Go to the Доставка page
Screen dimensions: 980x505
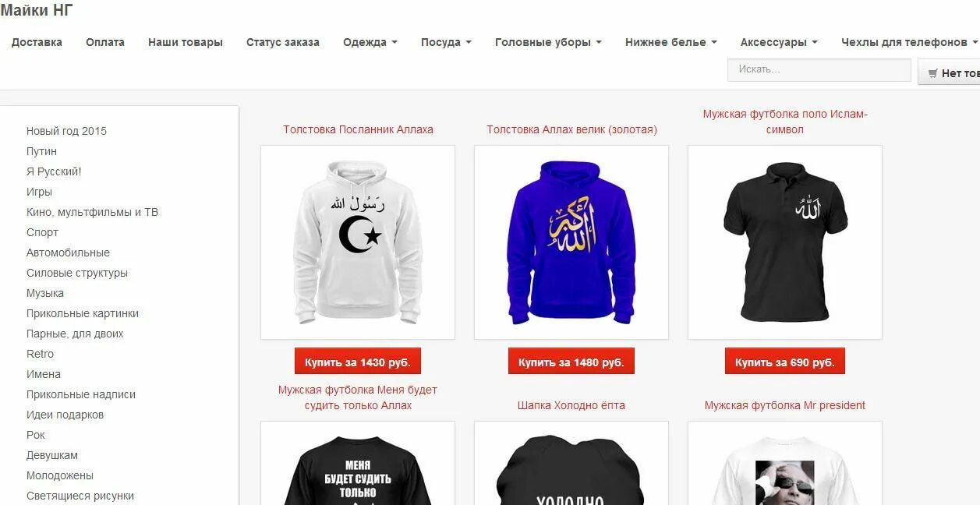(37, 42)
